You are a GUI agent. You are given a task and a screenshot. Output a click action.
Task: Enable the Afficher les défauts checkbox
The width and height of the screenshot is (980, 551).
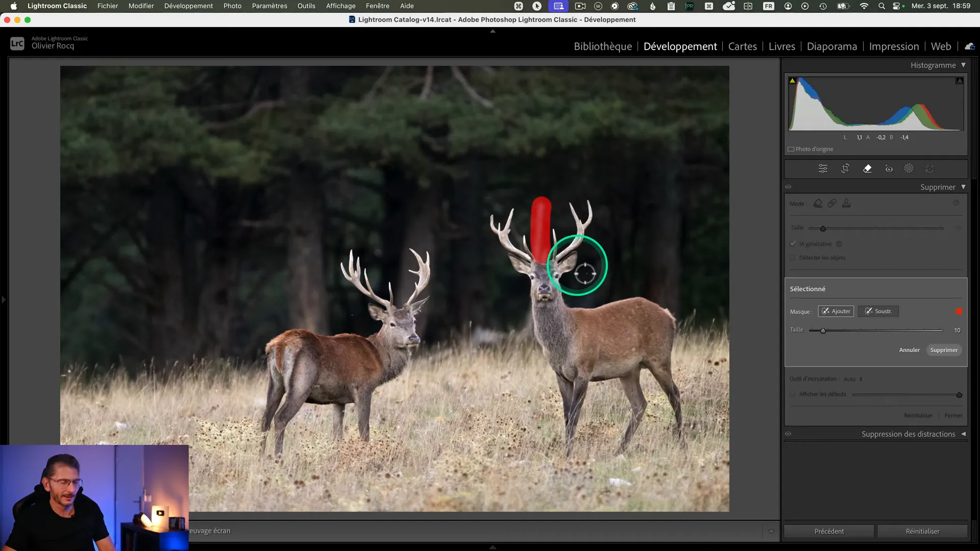pos(793,394)
